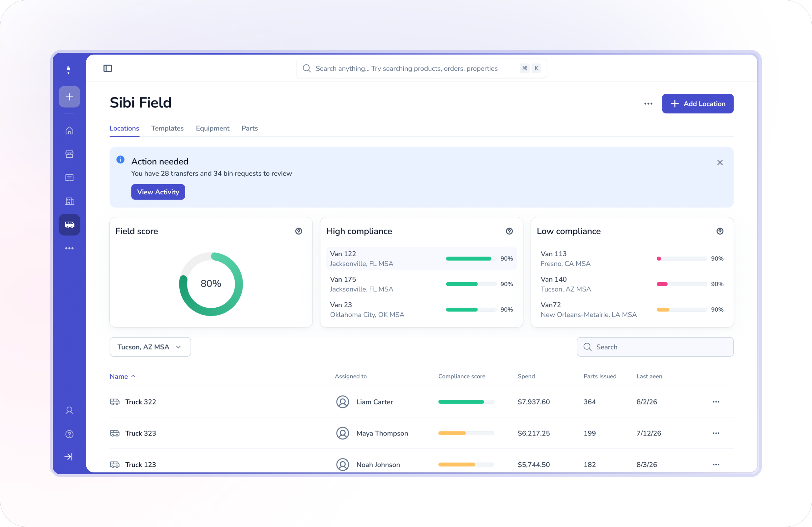Open Field score help icon

click(299, 231)
